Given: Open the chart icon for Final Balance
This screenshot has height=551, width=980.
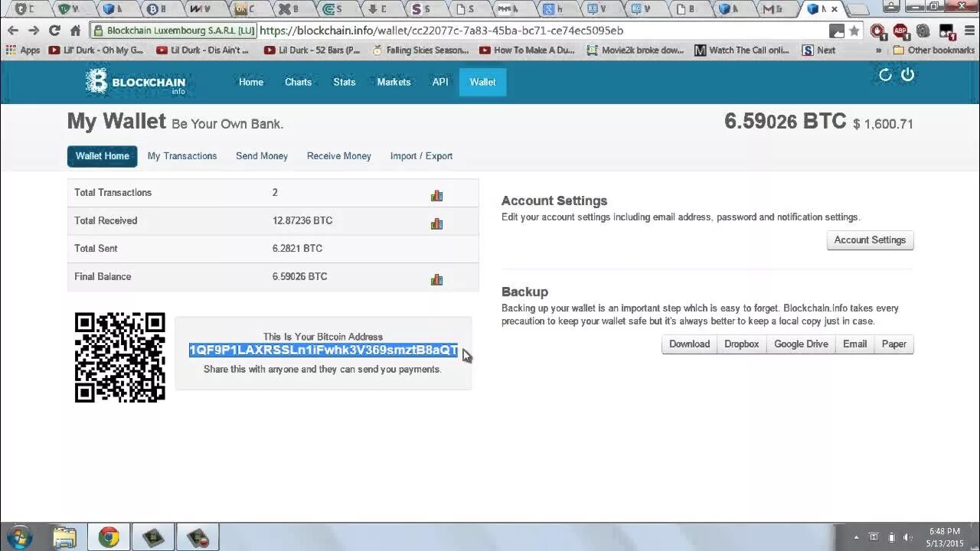Looking at the screenshot, I should [436, 279].
